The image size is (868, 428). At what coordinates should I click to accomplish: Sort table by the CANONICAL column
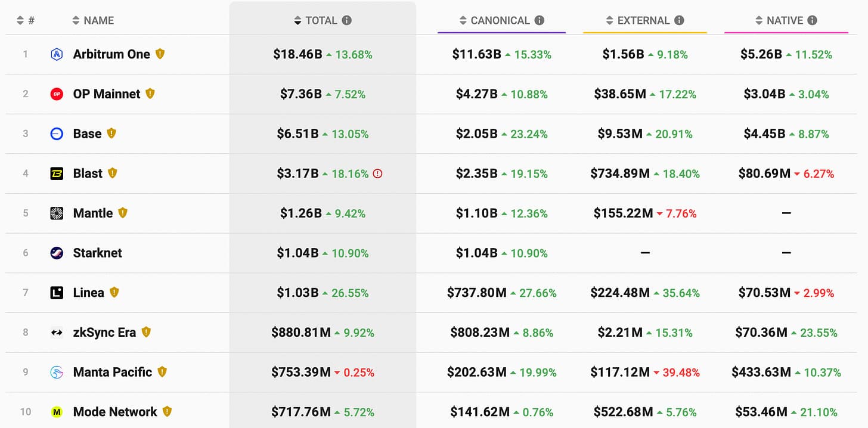click(x=495, y=20)
